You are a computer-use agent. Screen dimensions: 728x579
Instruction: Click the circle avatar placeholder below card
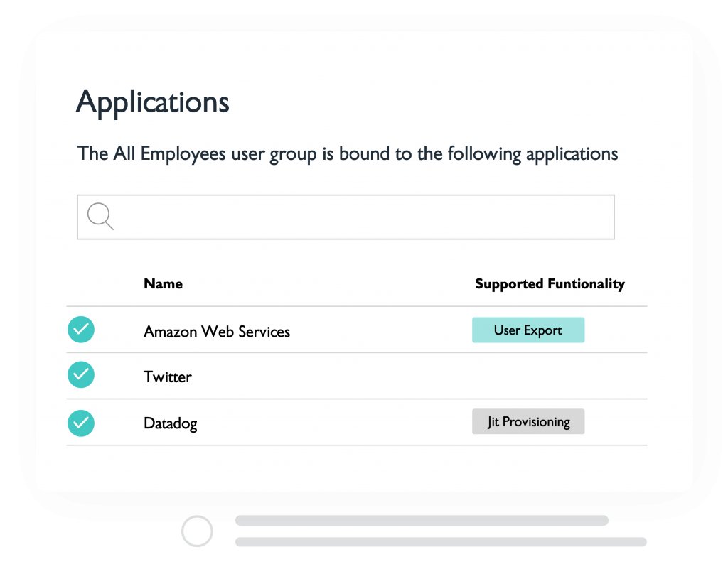tap(197, 531)
